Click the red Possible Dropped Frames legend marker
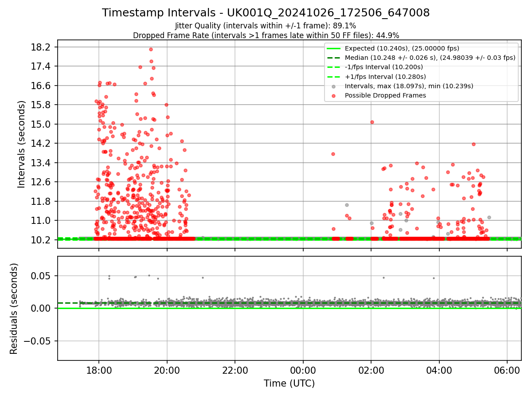The height and width of the screenshot is (399, 532). (x=333, y=95)
